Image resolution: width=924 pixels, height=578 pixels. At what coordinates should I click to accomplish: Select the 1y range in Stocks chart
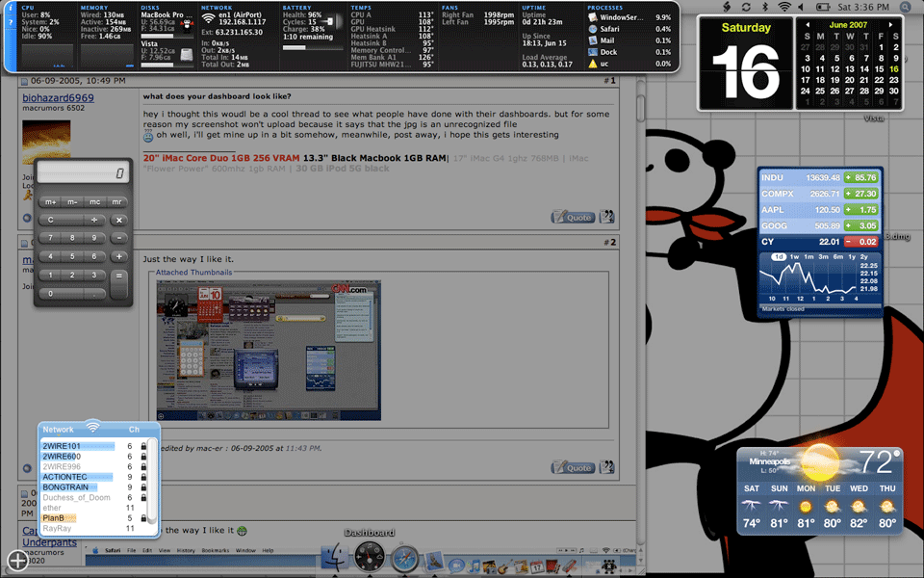[852, 256]
